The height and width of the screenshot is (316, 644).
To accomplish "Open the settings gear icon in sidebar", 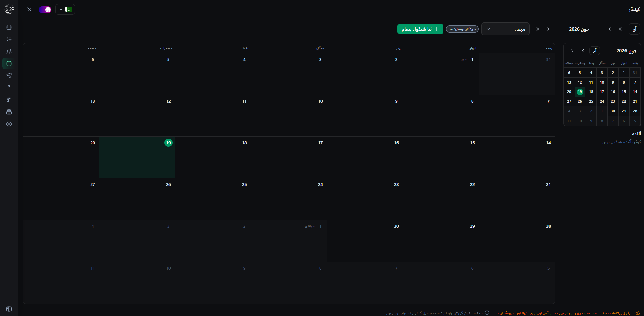I will pyautogui.click(x=9, y=124).
